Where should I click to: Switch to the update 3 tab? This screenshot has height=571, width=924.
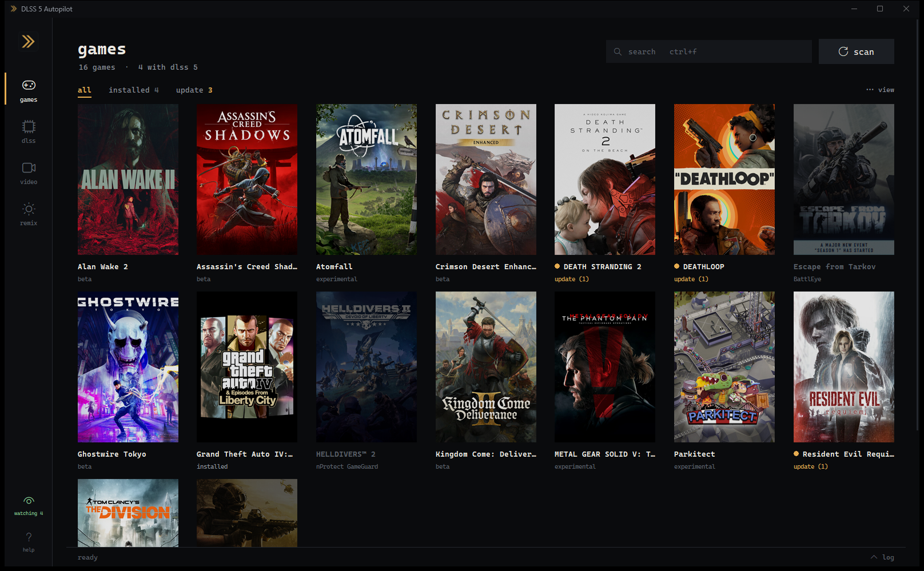point(194,90)
